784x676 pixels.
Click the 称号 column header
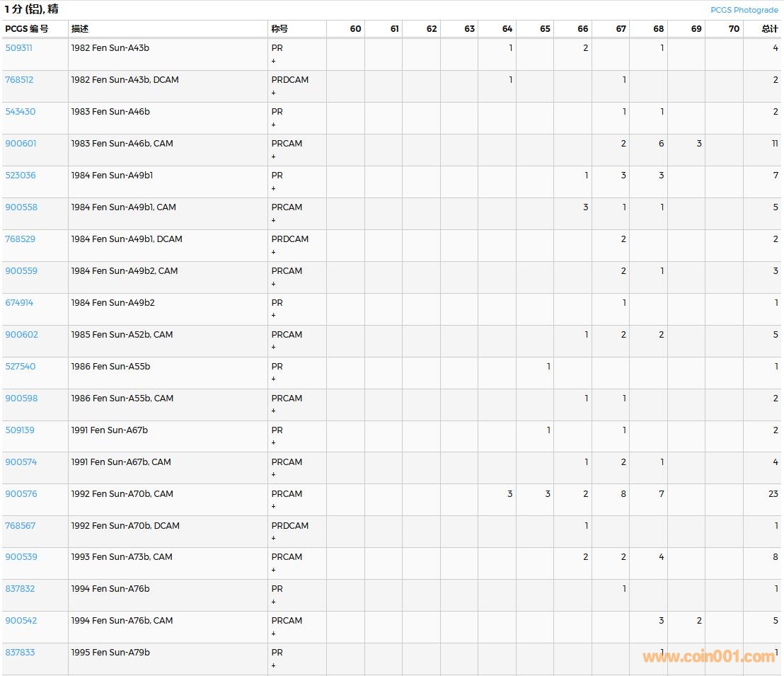click(279, 29)
